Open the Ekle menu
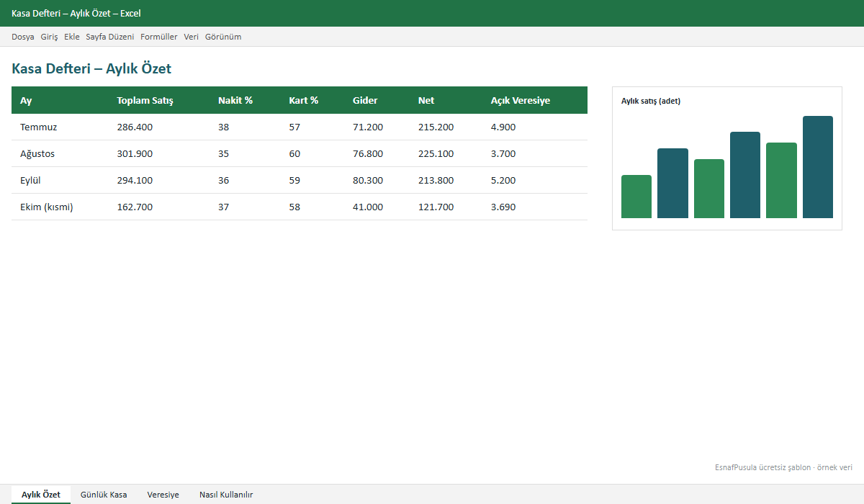The height and width of the screenshot is (504, 864). click(x=72, y=37)
